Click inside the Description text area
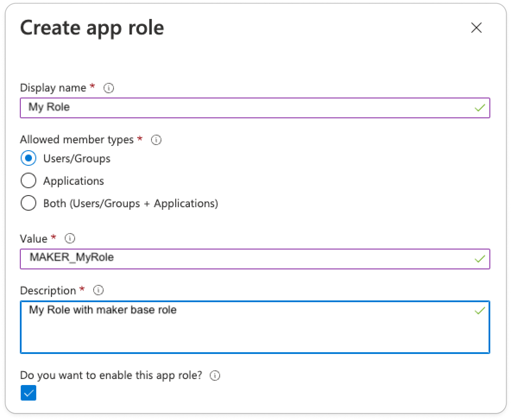 (x=250, y=330)
